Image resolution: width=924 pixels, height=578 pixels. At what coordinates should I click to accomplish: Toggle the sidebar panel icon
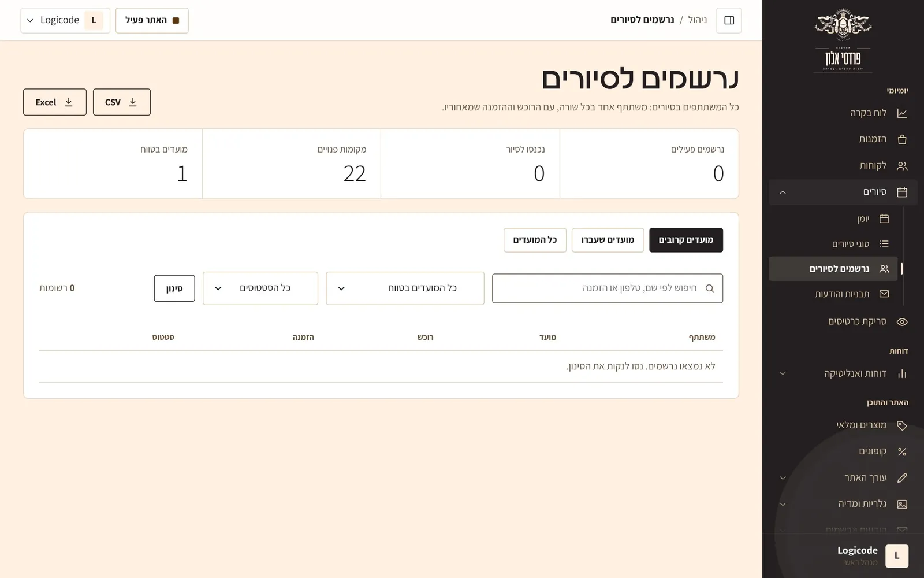(x=729, y=20)
